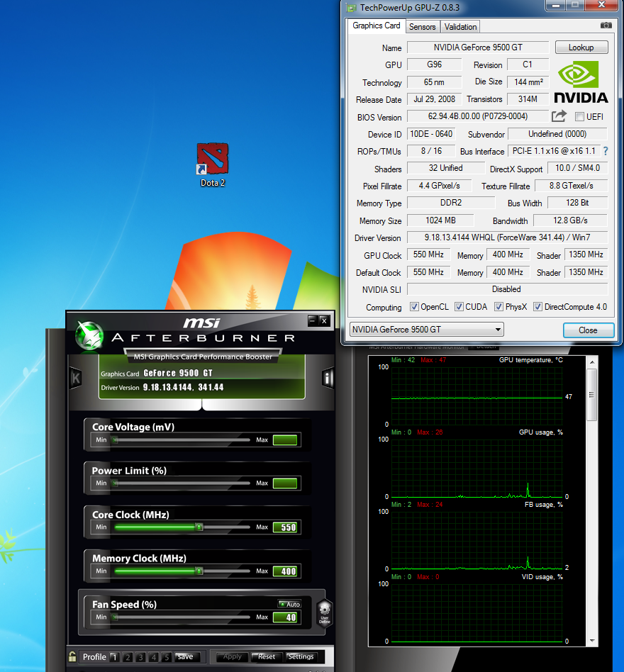Click the Device ID value 10DE - 0640

[431, 134]
